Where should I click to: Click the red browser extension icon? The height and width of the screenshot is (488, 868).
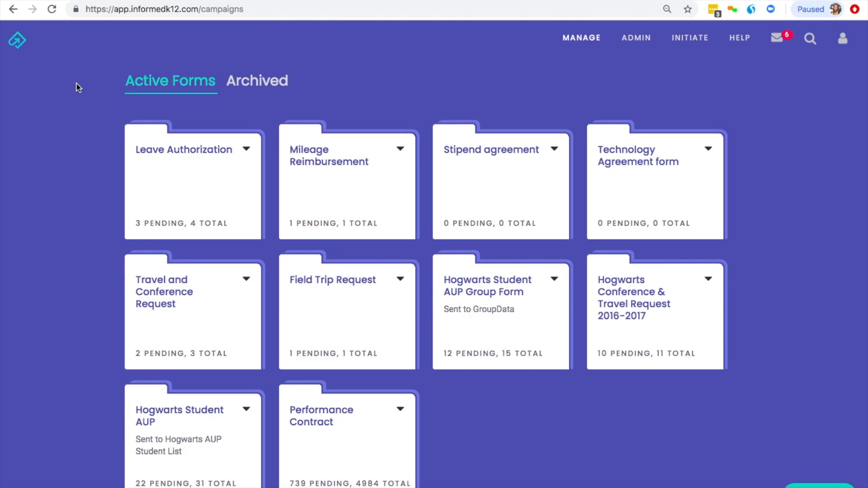coord(854,9)
